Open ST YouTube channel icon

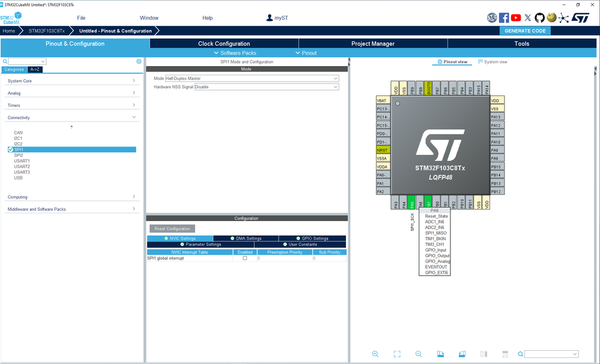coord(516,17)
